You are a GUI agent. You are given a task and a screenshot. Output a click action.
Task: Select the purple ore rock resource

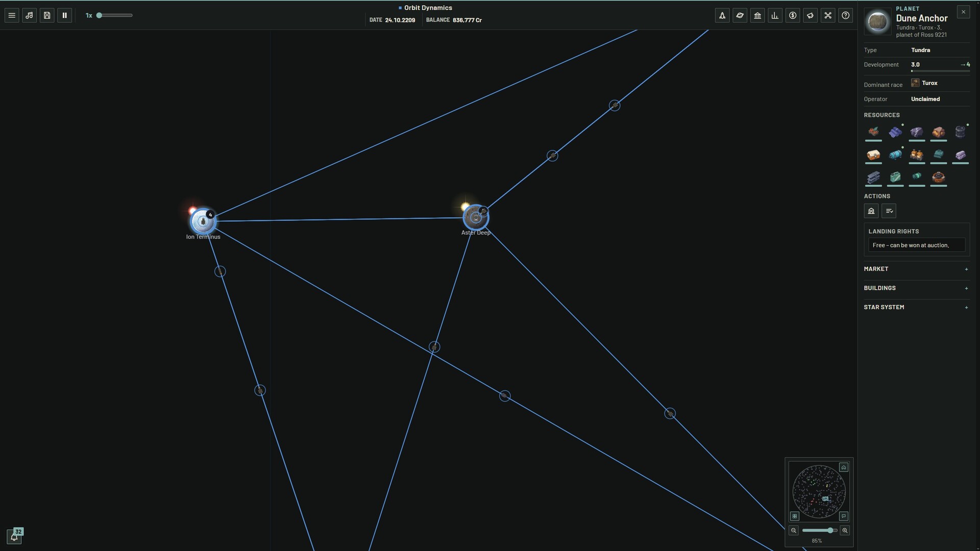pyautogui.click(x=917, y=132)
